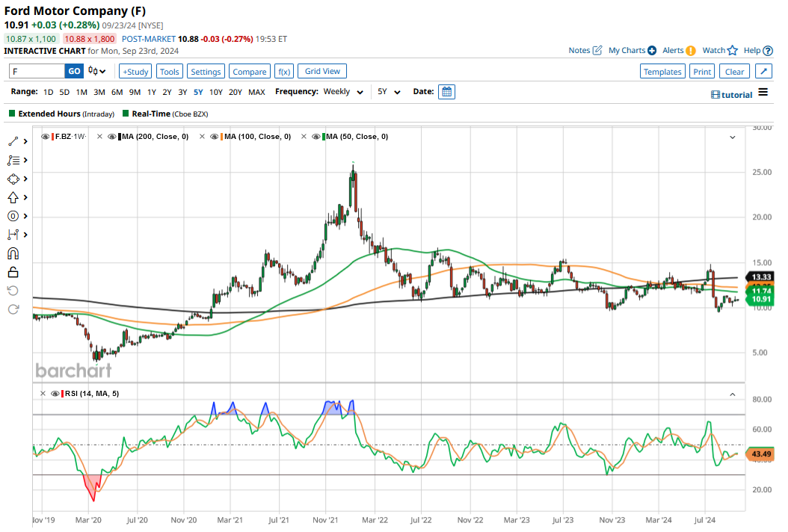Expand the polygon shapes tool submenu arrow

25,179
